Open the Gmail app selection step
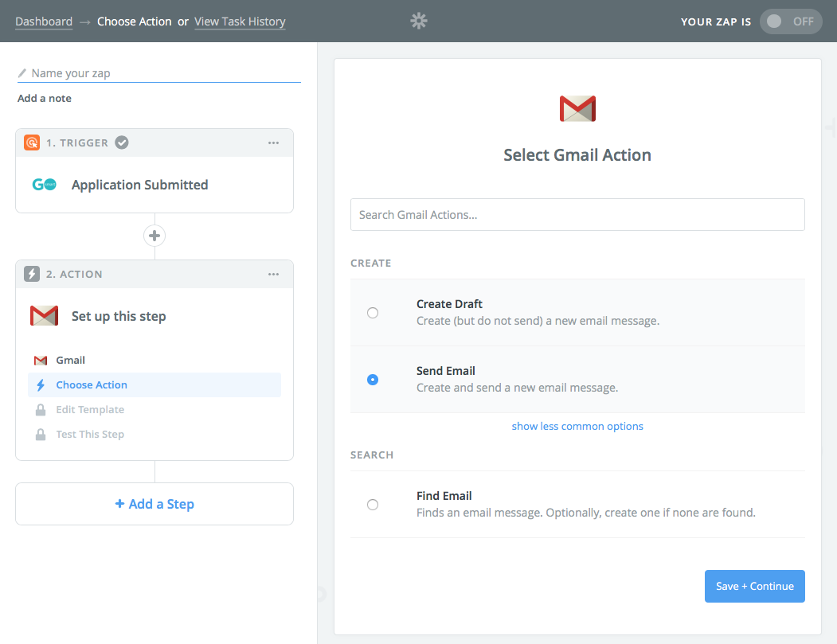The height and width of the screenshot is (644, 837). [x=154, y=360]
